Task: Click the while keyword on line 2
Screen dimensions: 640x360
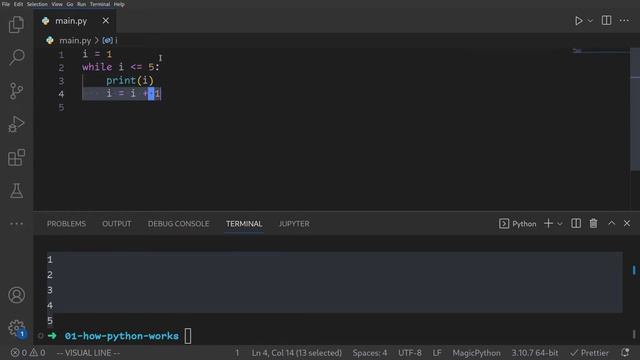Action: 97,67
